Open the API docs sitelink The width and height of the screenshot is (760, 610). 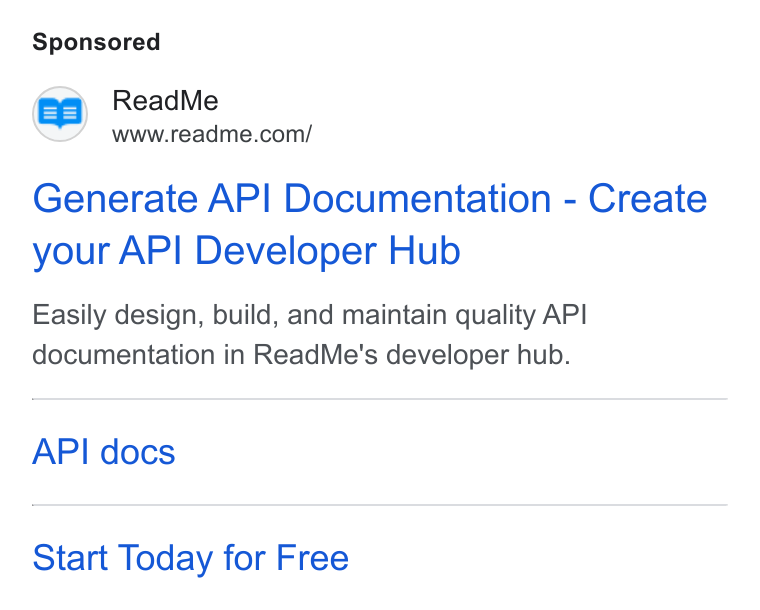pos(104,452)
